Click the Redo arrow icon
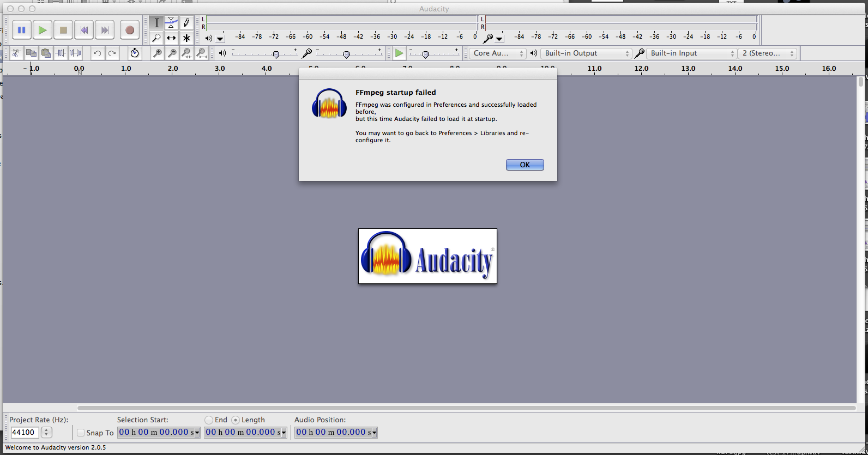 (112, 53)
